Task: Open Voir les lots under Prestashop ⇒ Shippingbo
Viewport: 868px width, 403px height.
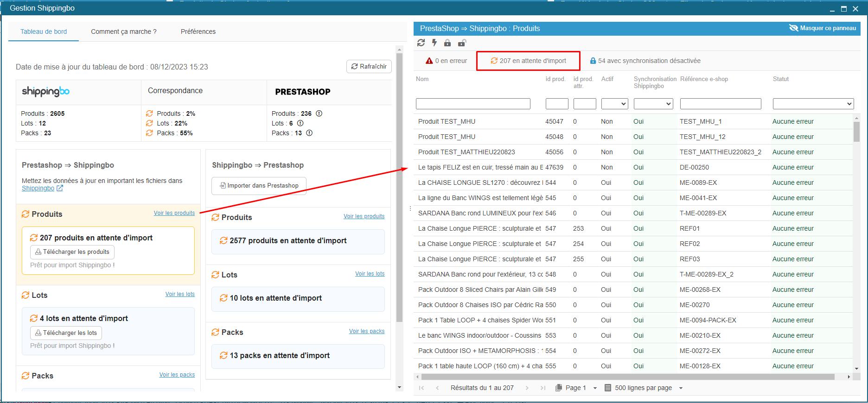Action: tap(180, 294)
